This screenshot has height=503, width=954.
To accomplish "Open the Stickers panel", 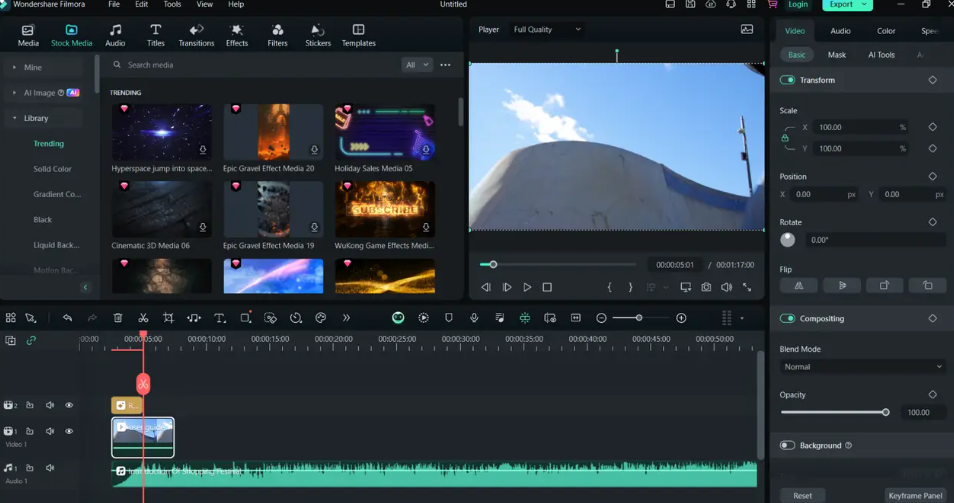I will pyautogui.click(x=317, y=35).
